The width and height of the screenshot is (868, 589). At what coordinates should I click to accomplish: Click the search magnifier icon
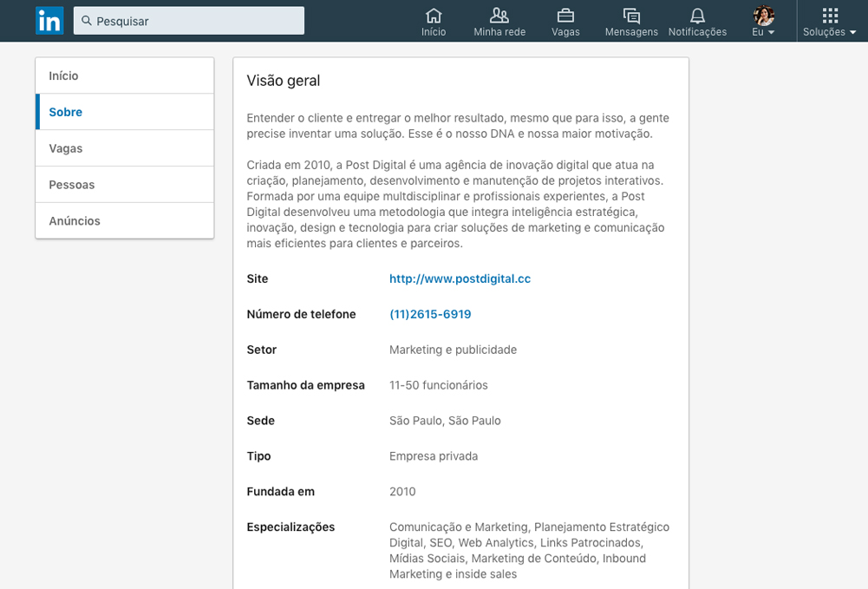[x=87, y=21]
